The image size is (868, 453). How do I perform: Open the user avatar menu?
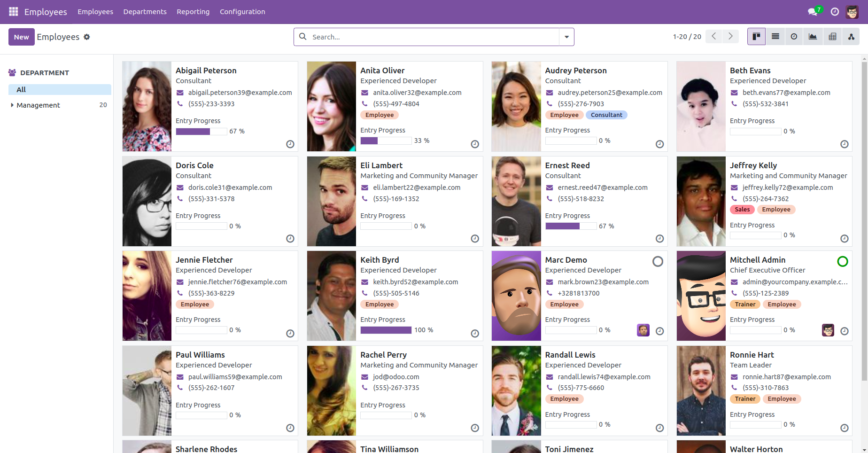point(852,12)
